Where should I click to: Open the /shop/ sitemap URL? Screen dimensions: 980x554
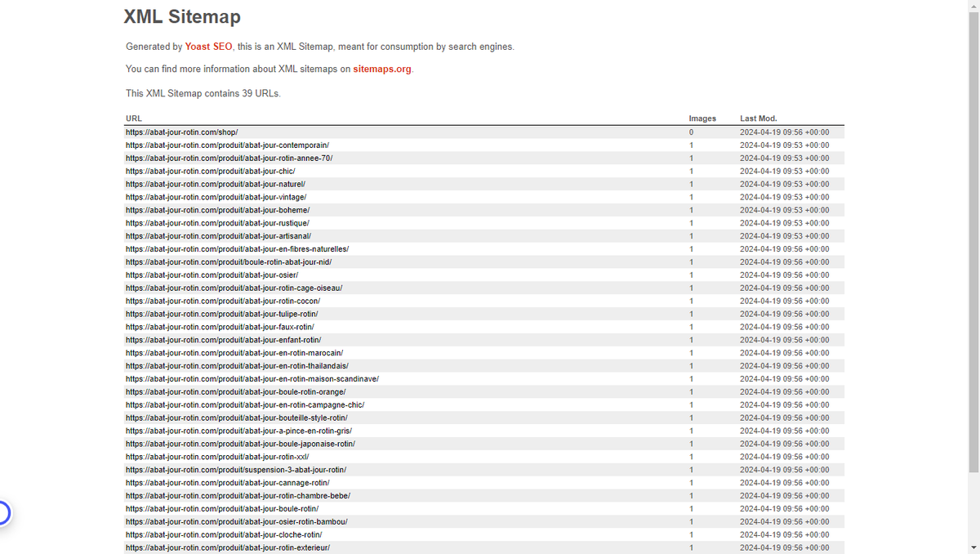181,132
